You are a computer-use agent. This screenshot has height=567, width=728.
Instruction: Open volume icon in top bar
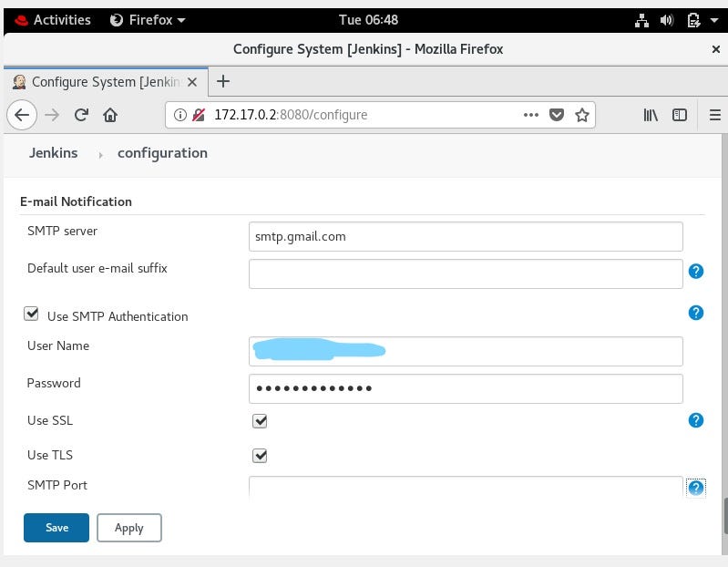[666, 20]
